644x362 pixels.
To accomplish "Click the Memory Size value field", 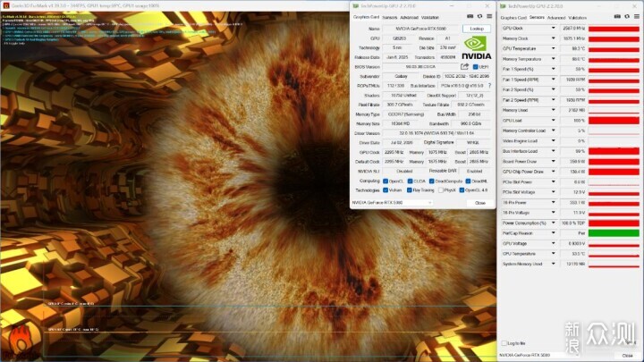I will coord(400,123).
